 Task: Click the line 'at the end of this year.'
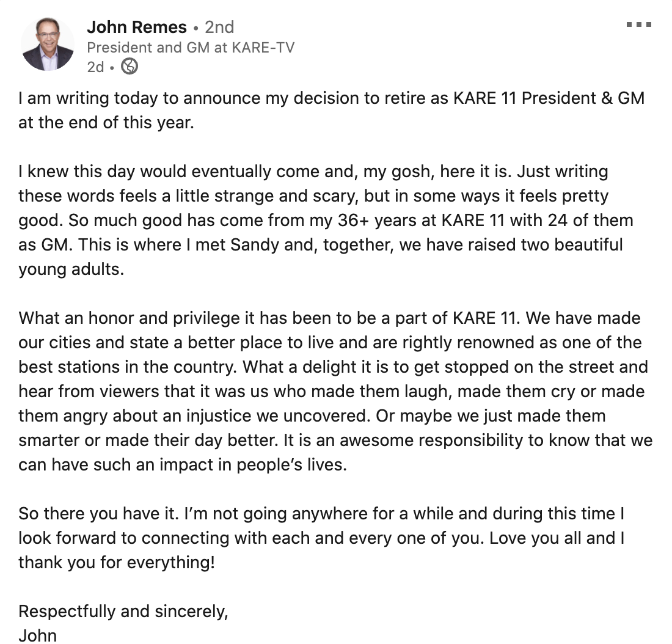pyautogui.click(x=106, y=123)
